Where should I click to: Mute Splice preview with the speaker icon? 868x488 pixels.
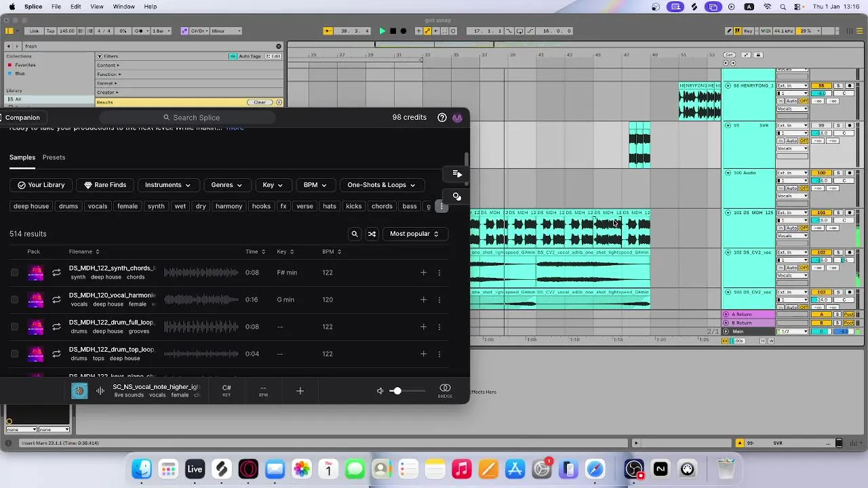pyautogui.click(x=380, y=391)
